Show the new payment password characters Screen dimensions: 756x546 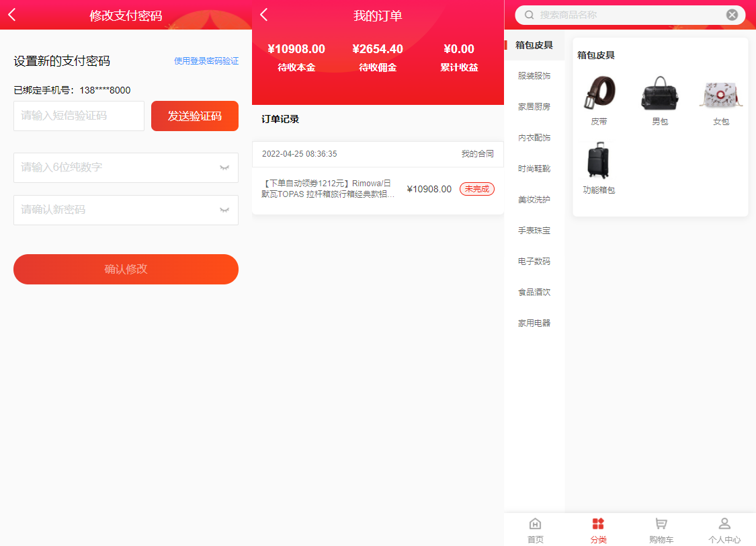[224, 168]
